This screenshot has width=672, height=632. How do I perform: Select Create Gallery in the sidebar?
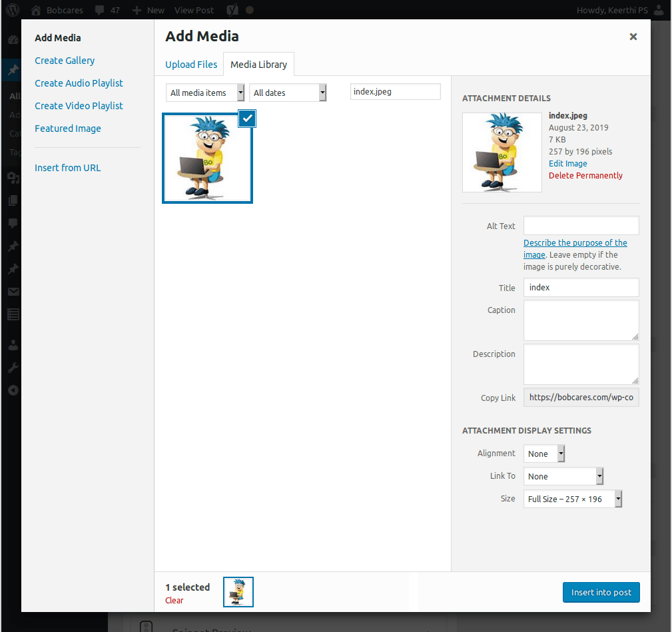(65, 61)
